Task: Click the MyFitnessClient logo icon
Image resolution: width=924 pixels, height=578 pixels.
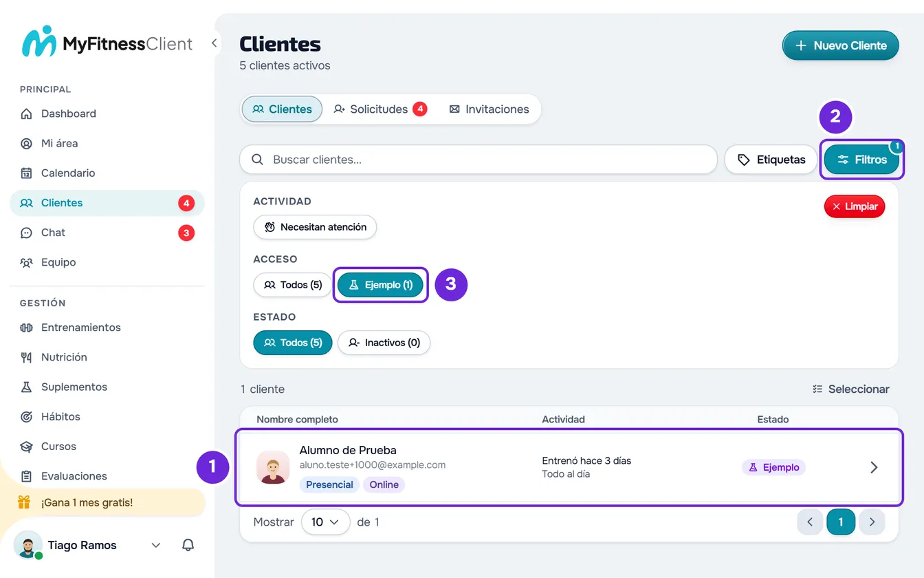Action: tap(38, 42)
